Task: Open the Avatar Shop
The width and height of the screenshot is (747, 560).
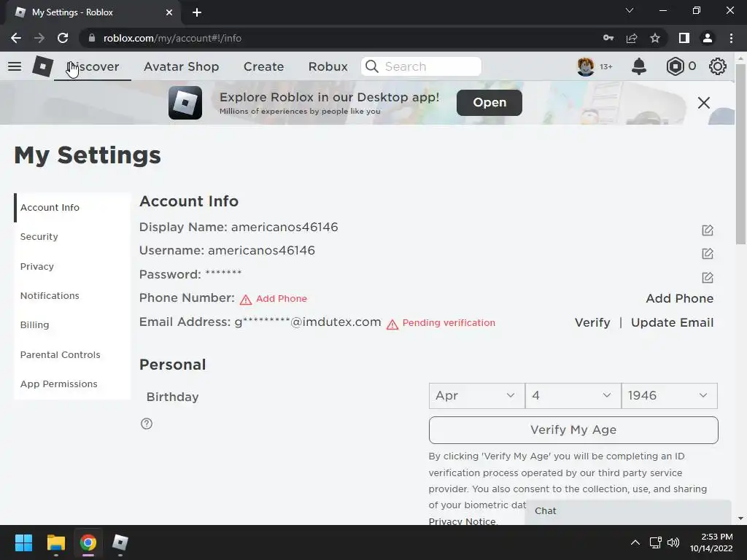Action: pos(182,66)
